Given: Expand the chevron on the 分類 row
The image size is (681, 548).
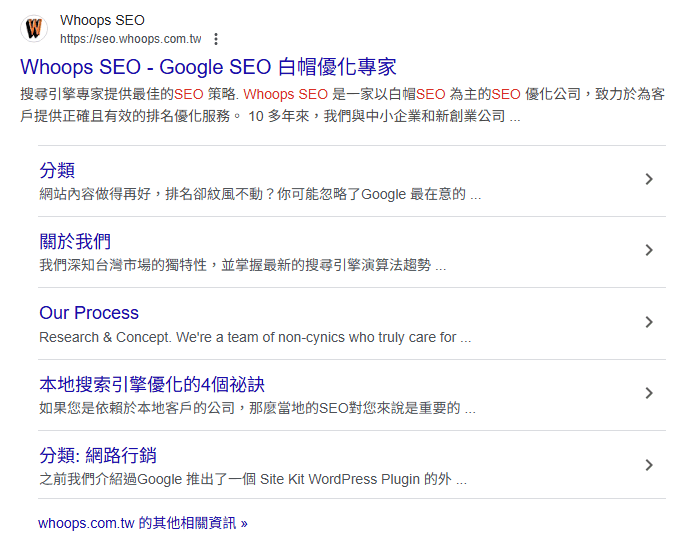Looking at the screenshot, I should click(x=649, y=179).
